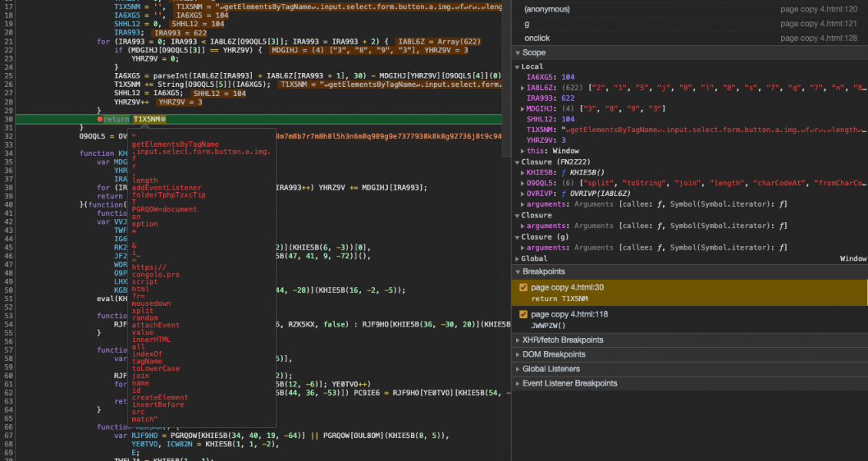Open link page copy 4.html:120
Screen dimensions: 868x461
[x=819, y=9]
